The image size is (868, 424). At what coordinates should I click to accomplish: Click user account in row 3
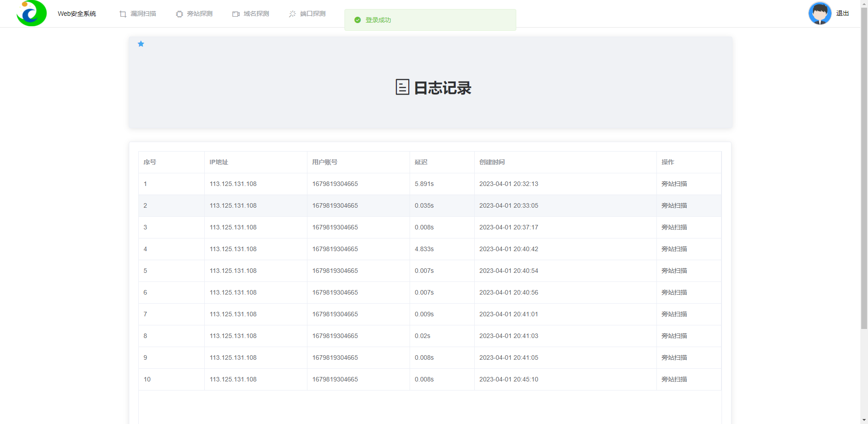pyautogui.click(x=335, y=227)
